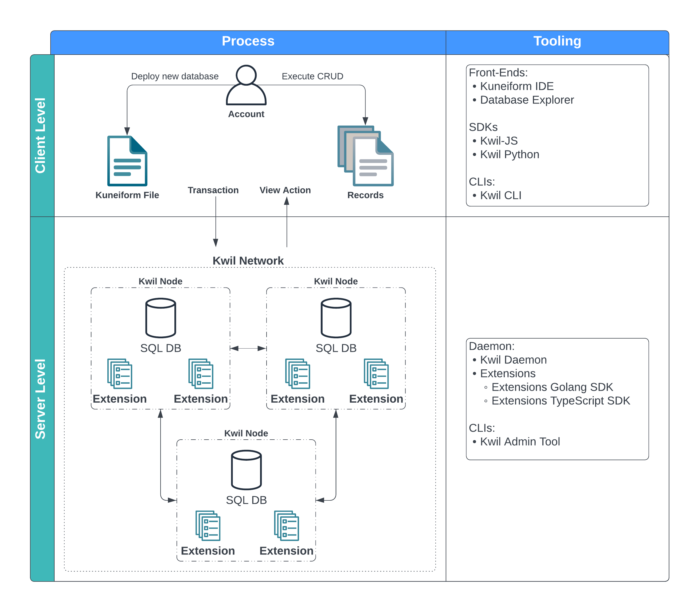Click the 'Transaction' label
The image size is (700, 612).
213,190
